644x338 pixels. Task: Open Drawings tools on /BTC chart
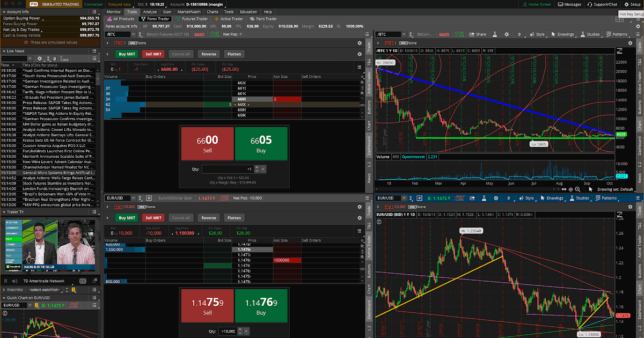pyautogui.click(x=562, y=34)
